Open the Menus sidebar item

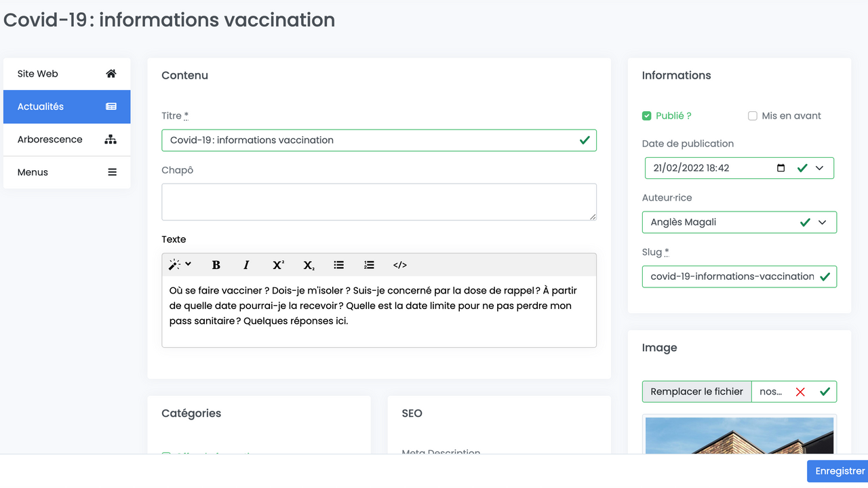66,172
